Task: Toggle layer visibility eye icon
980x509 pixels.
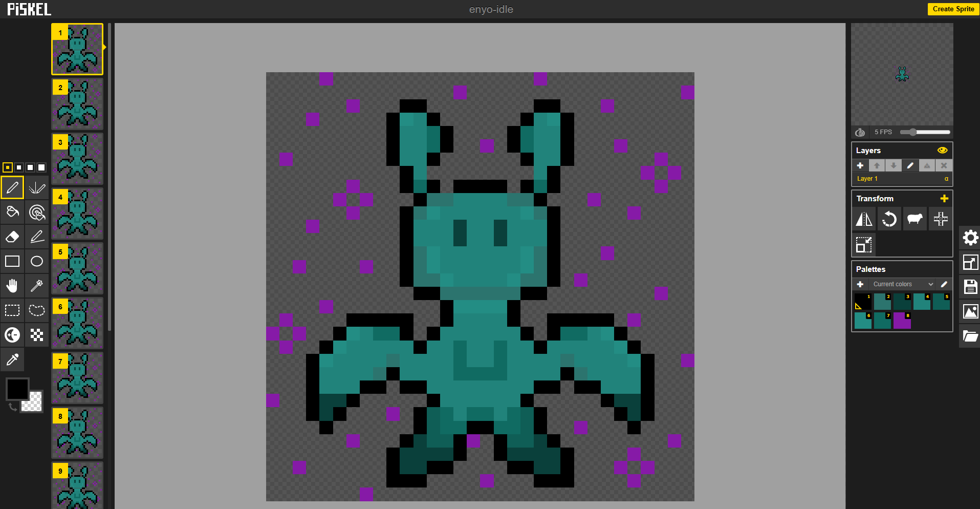Action: click(942, 151)
